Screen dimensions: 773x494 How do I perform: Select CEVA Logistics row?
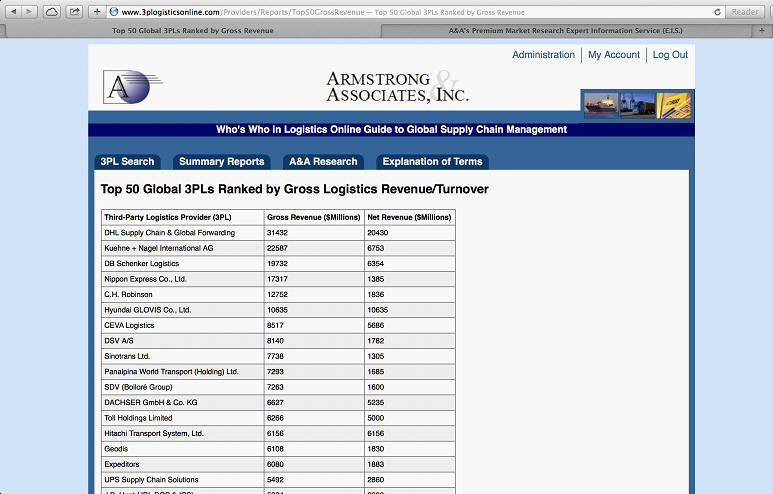coord(278,325)
